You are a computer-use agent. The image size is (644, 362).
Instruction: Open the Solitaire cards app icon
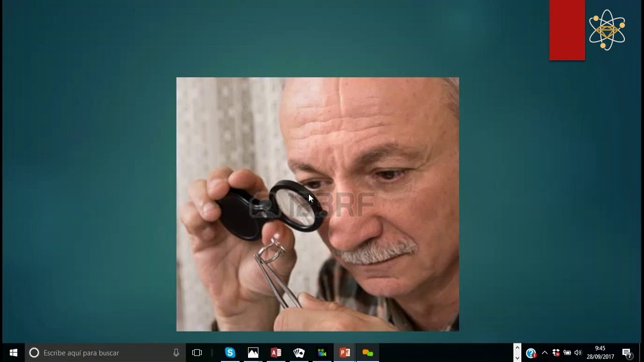coord(299,352)
